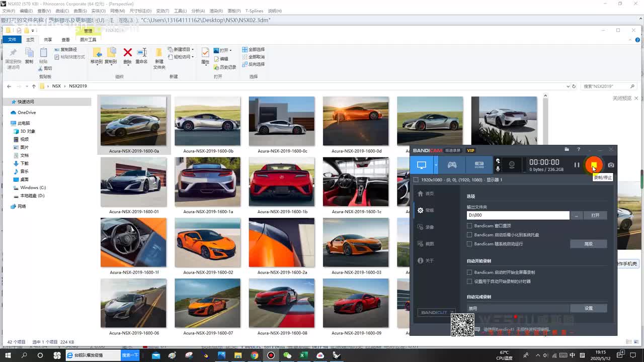Click 历史记录 in ribbon
Image resolution: width=644 pixels, height=362 pixels.
(x=225, y=67)
